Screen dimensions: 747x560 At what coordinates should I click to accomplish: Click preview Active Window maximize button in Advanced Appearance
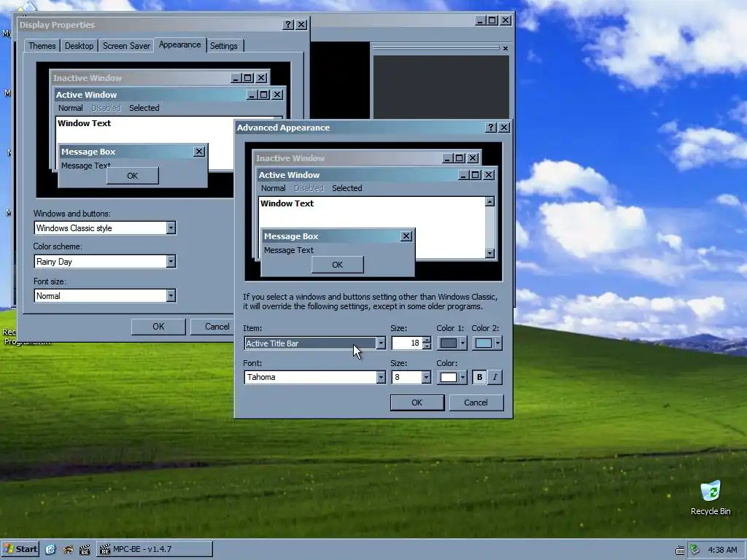[476, 175]
